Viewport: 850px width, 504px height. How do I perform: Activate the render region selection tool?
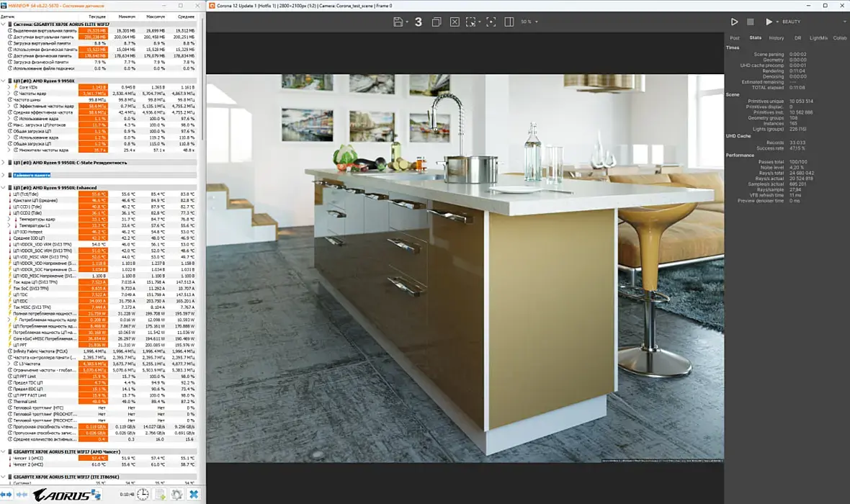pyautogui.click(x=470, y=22)
